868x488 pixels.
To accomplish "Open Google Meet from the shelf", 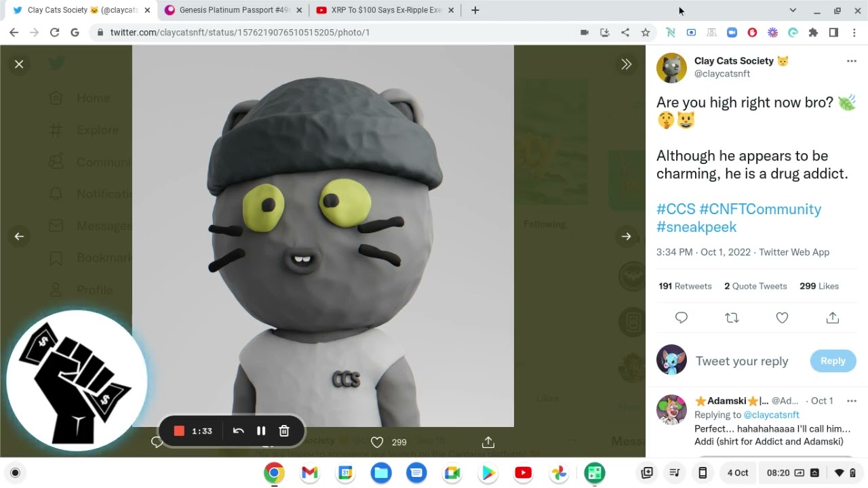I will pos(452,473).
